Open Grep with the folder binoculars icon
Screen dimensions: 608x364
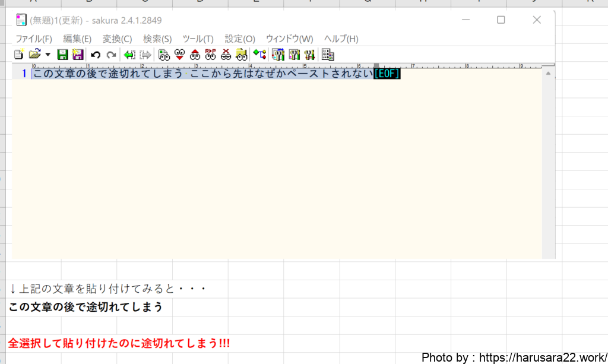point(241,55)
